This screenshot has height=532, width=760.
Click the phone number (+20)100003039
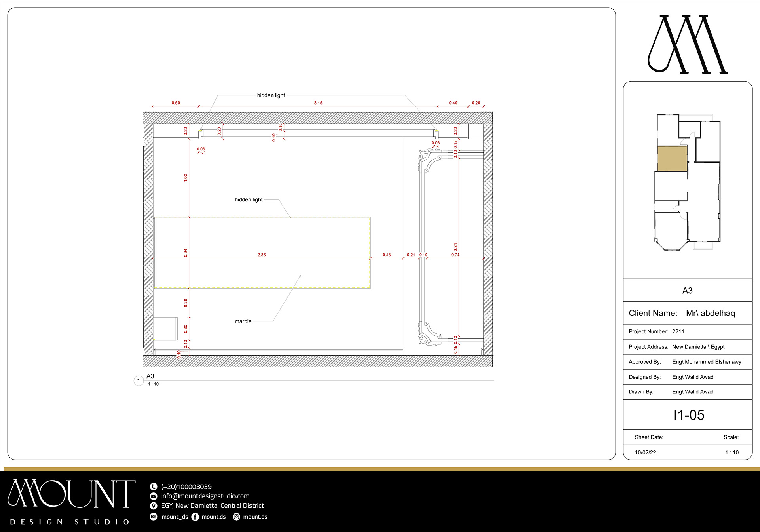pyautogui.click(x=186, y=486)
